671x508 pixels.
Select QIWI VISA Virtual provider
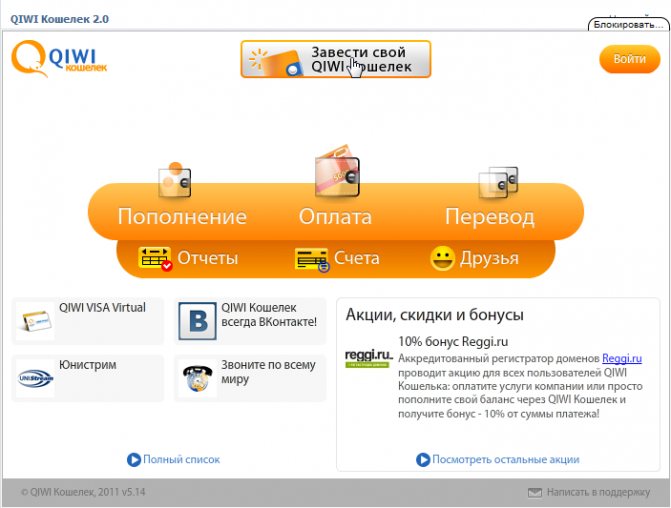pos(88,321)
